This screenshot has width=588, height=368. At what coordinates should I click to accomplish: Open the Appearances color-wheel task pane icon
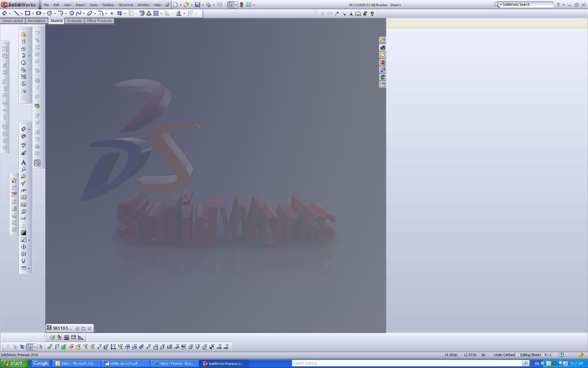coord(382,77)
